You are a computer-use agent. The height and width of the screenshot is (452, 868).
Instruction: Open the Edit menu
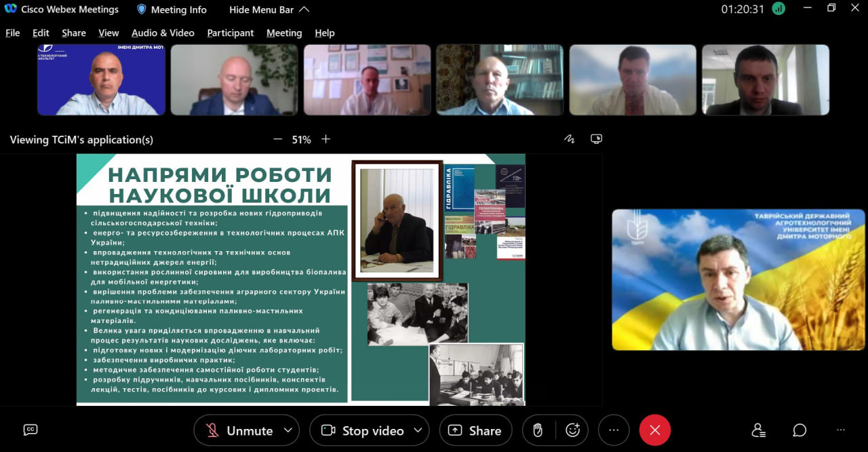[x=41, y=33]
